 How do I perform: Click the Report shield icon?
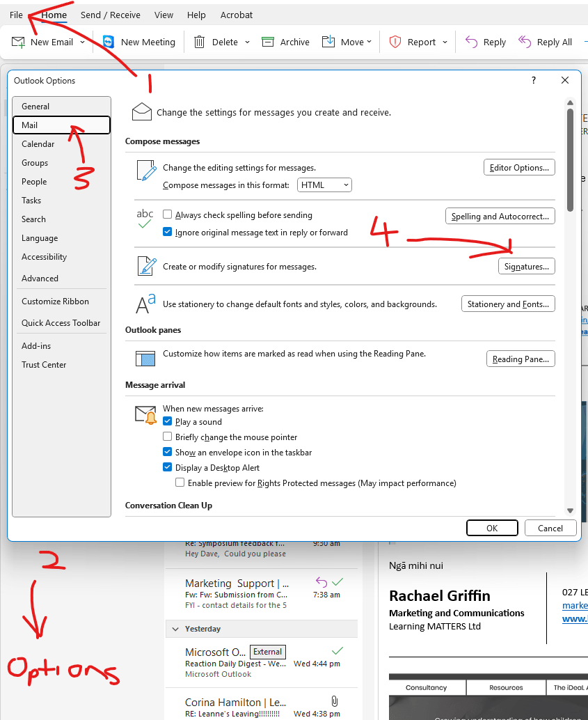395,42
